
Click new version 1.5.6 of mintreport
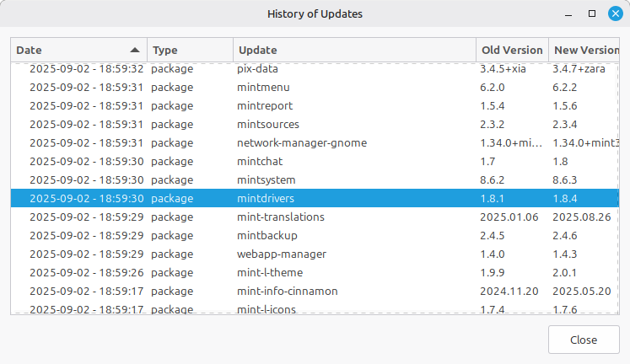tap(564, 105)
